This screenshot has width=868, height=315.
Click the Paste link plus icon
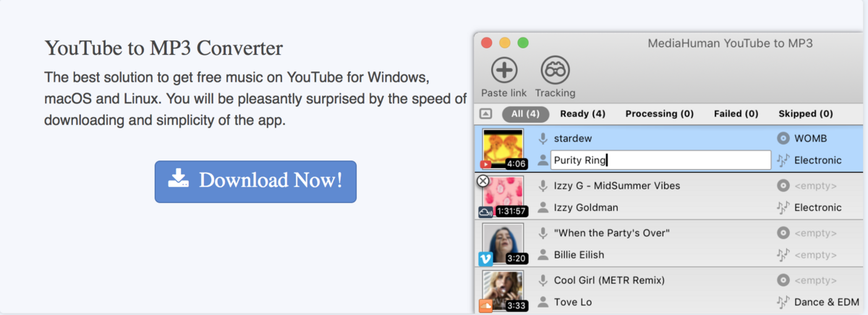(504, 71)
